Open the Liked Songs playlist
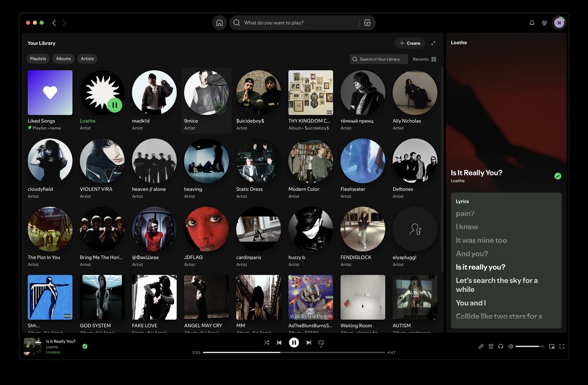 click(50, 101)
